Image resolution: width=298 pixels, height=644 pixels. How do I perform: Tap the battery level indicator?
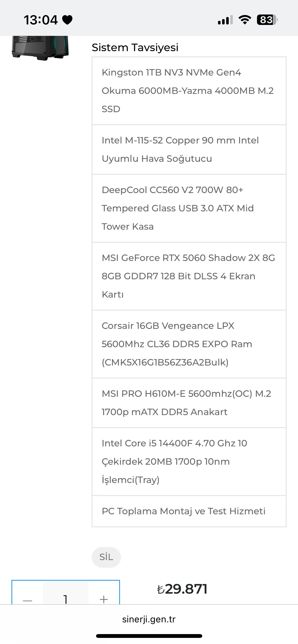[267, 20]
